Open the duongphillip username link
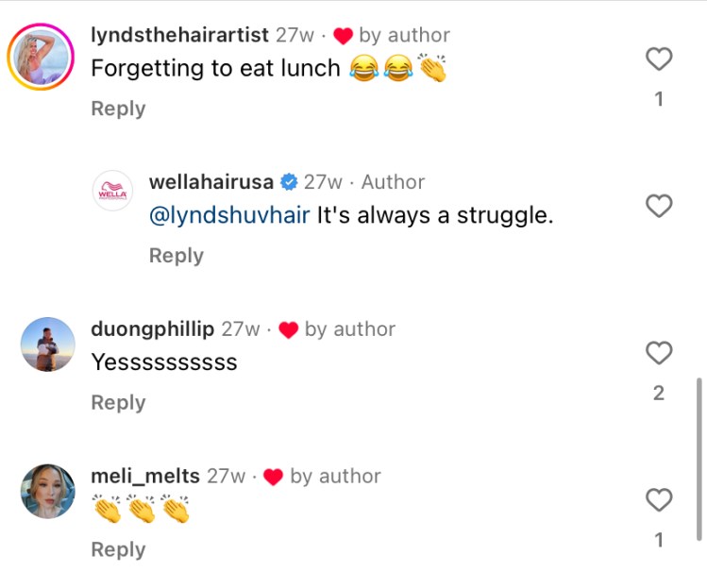 point(151,329)
